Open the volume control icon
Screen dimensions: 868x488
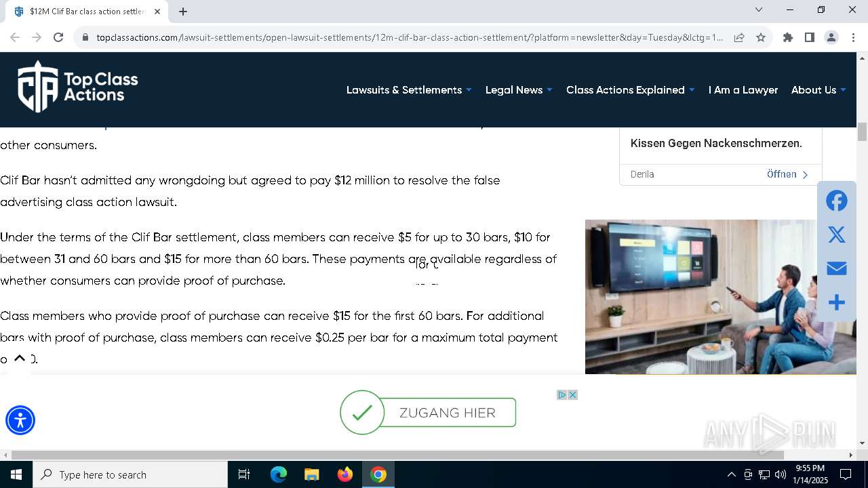(781, 474)
